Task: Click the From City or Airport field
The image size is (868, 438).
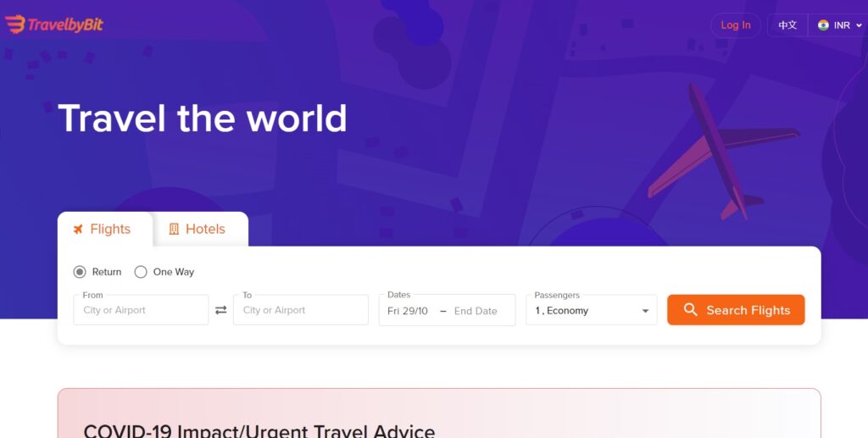Action: [141, 310]
